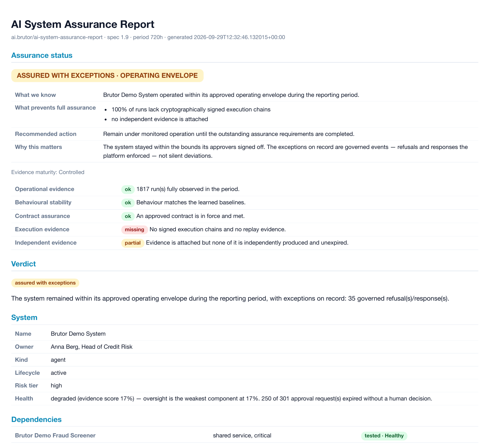Click the assured with exceptions verdict badge
The image size is (490, 448).
point(45,283)
